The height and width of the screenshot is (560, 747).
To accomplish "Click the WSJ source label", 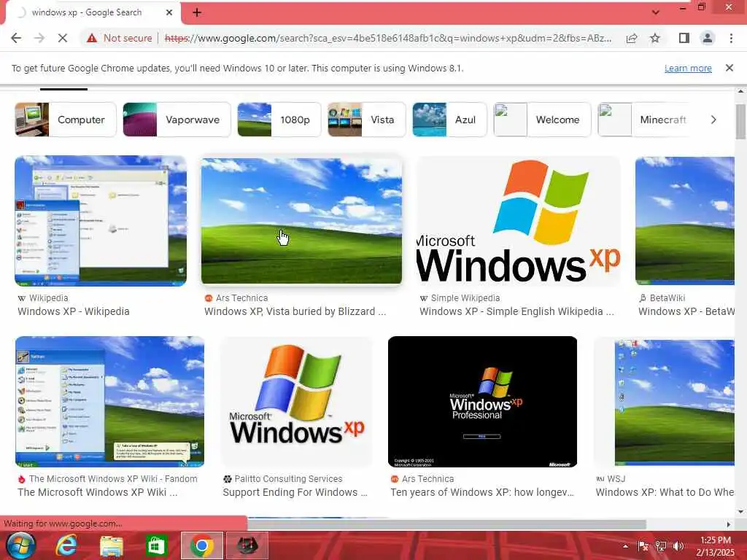I will coord(616,479).
